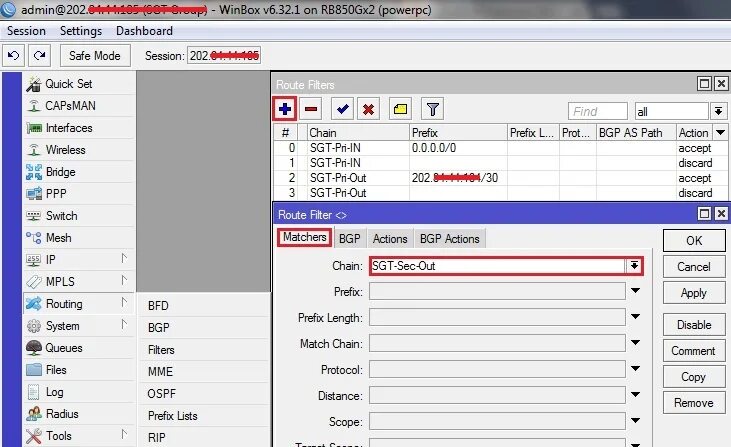The height and width of the screenshot is (447, 731).
Task: Click the Disable button
Action: tap(694, 325)
